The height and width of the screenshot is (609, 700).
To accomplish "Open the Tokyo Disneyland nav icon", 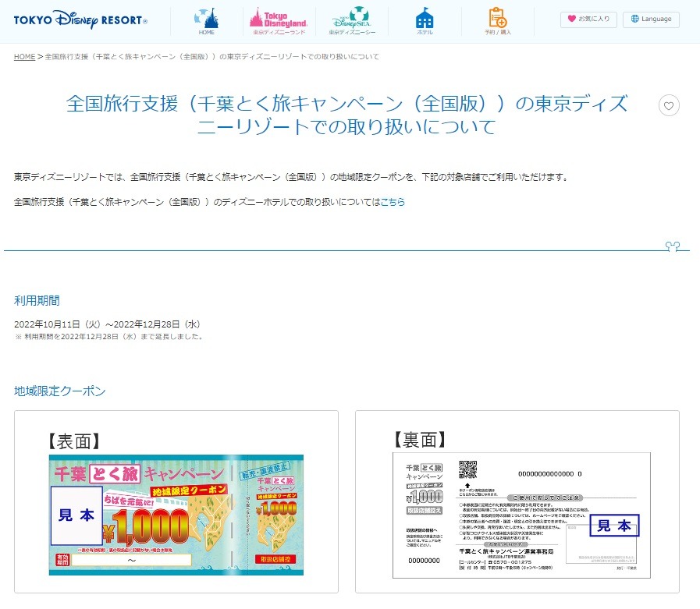I will (279, 21).
